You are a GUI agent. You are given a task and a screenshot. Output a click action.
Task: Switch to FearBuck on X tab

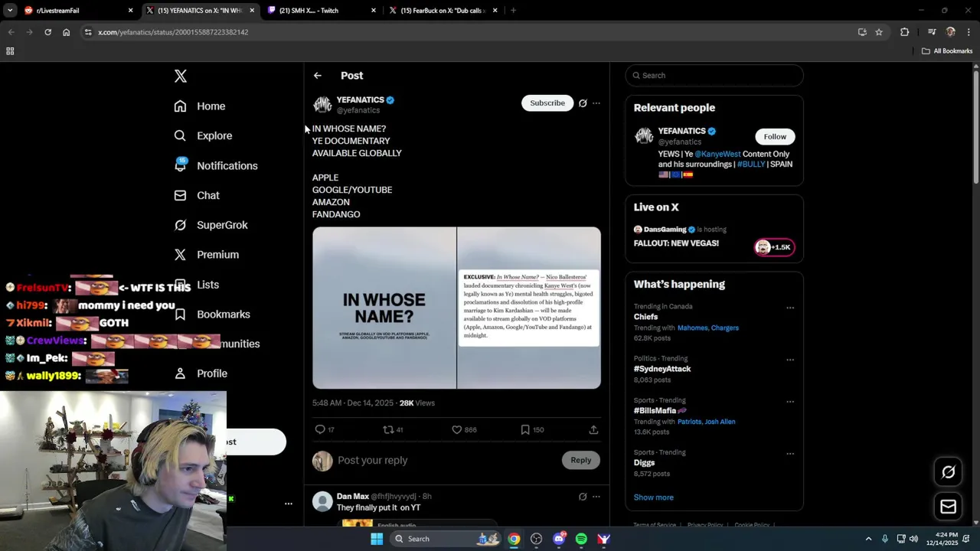[x=443, y=11]
